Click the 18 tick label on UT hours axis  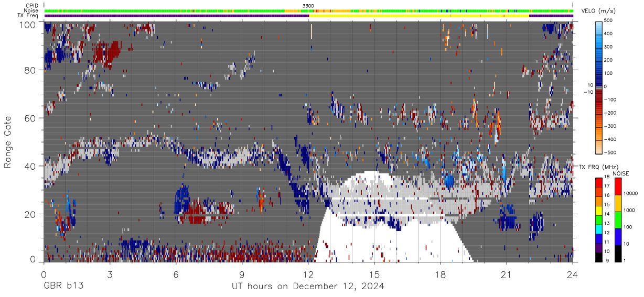tap(440, 274)
